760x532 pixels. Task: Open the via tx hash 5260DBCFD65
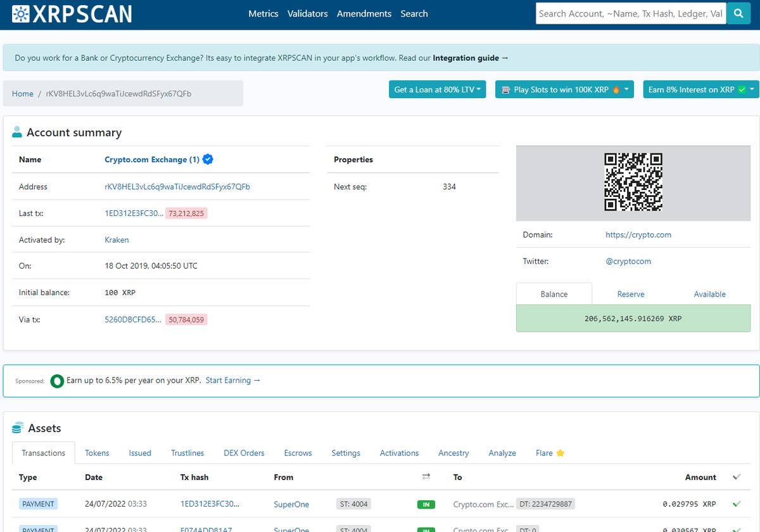click(x=133, y=320)
